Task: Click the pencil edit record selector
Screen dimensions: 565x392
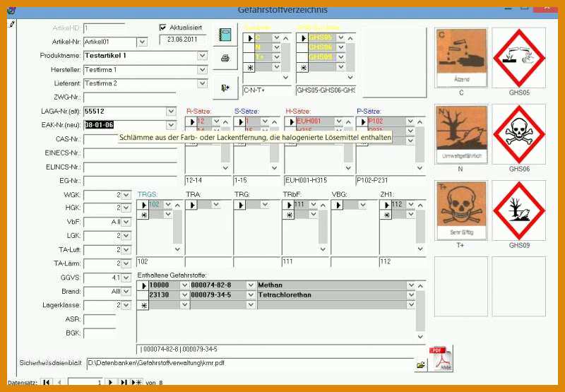Action: tap(12, 25)
